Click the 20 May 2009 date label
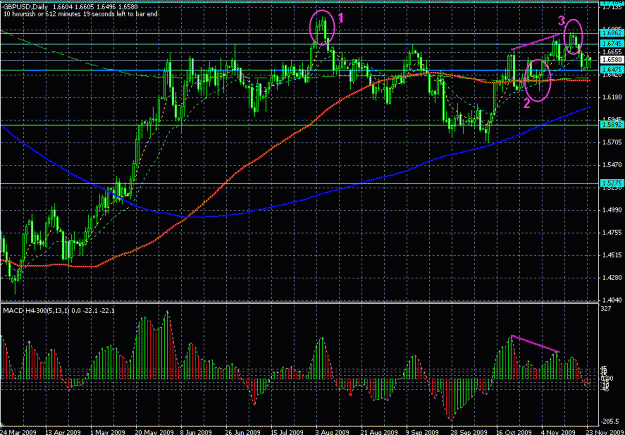 pos(151,432)
